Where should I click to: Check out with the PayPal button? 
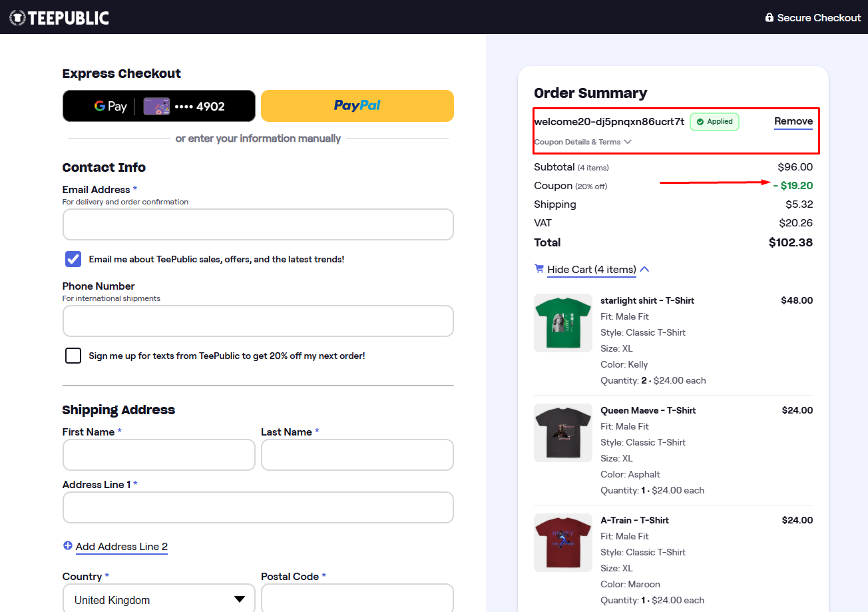click(357, 106)
